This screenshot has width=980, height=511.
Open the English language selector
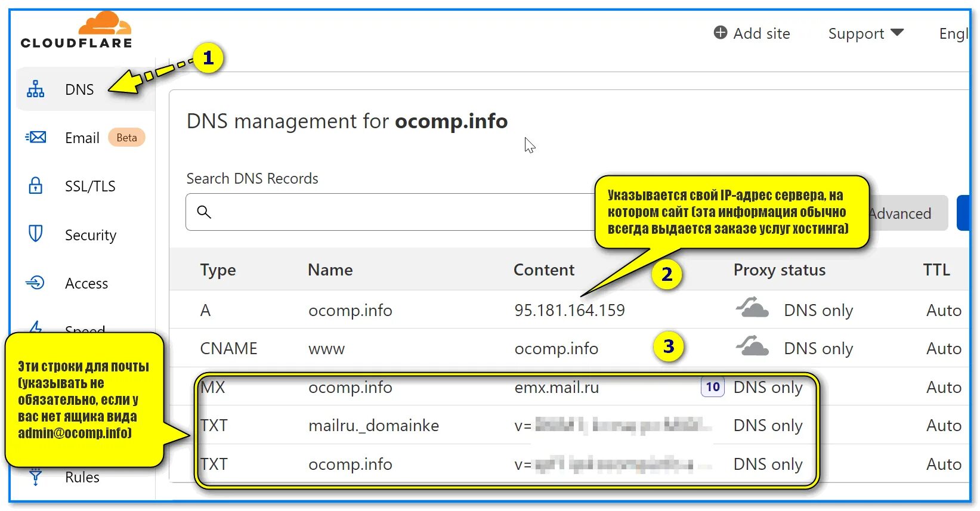point(953,34)
